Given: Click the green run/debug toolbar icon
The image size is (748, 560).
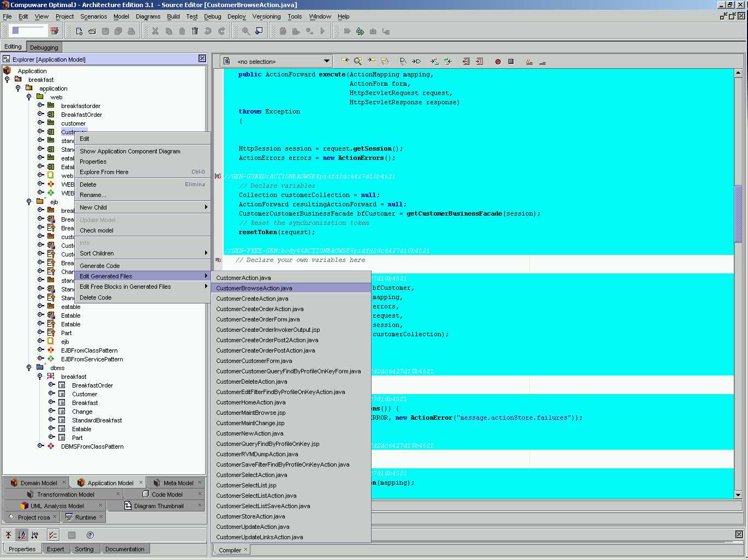Looking at the screenshot, I should [360, 31].
